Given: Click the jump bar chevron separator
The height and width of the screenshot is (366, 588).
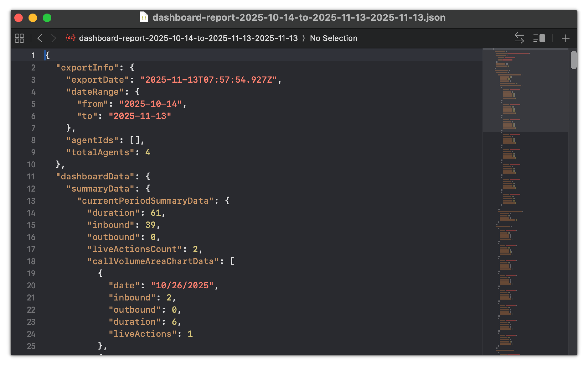Looking at the screenshot, I should coord(304,38).
